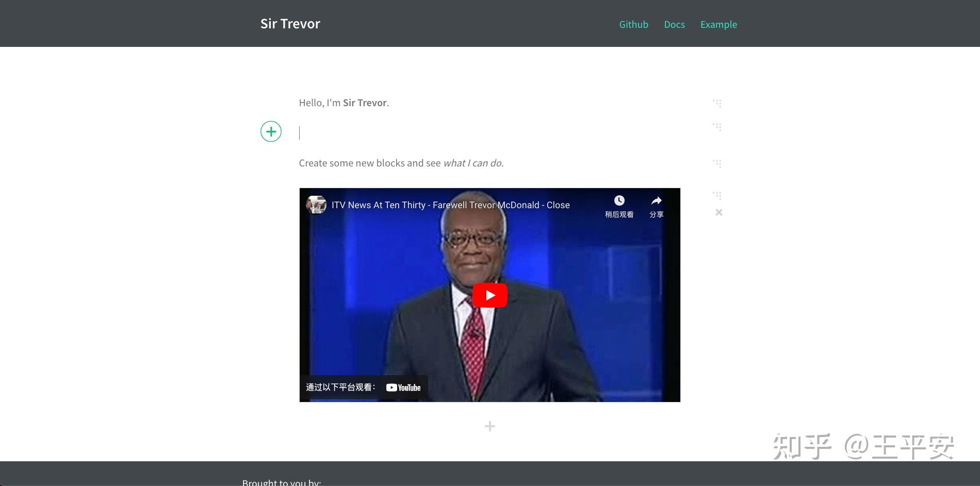Click the 'Brought to you by:' footer text
This screenshot has height=486, width=980.
click(x=282, y=482)
